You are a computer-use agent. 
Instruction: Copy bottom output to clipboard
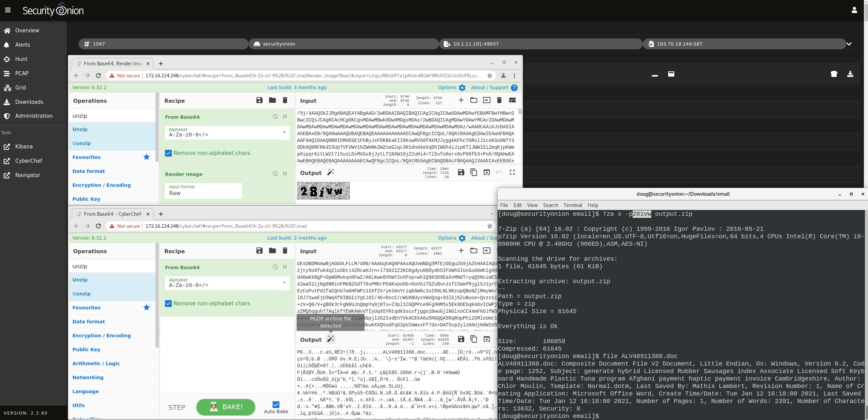click(x=473, y=339)
